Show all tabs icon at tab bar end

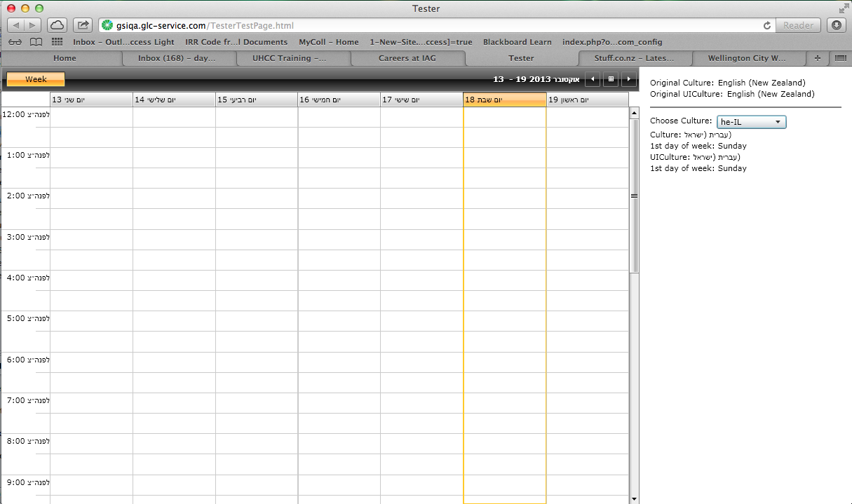tap(839, 58)
